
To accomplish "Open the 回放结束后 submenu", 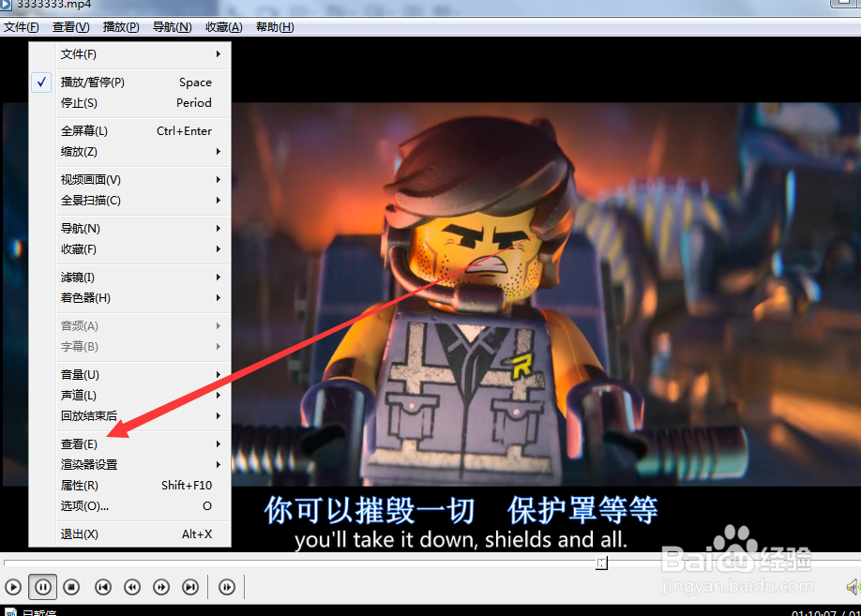I will pyautogui.click(x=130, y=415).
